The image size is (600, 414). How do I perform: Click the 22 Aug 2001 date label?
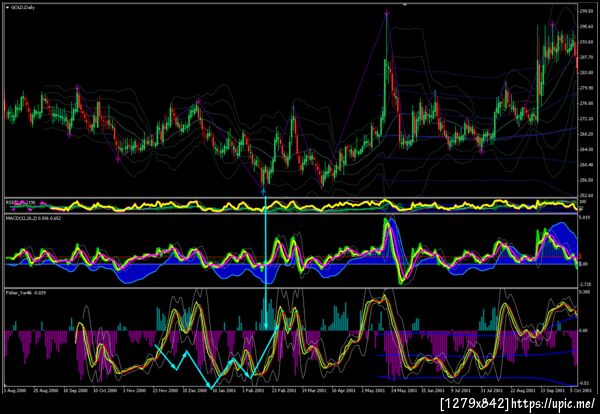pos(524,390)
